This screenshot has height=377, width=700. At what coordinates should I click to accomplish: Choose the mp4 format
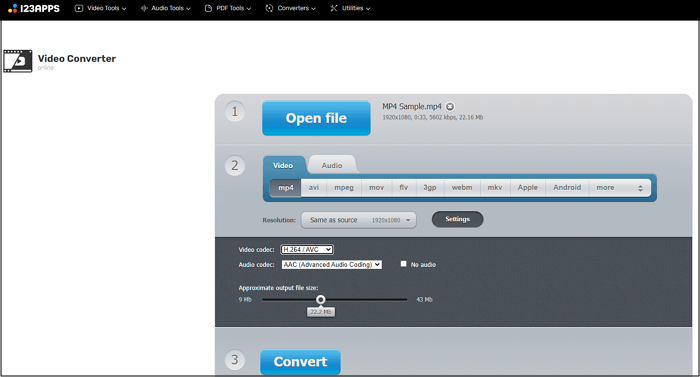(286, 188)
